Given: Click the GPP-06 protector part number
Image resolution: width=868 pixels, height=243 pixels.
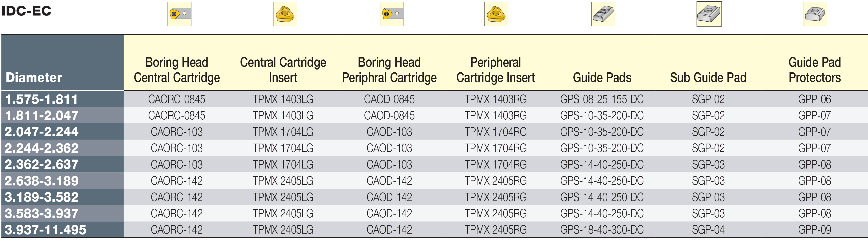Looking at the screenshot, I should tap(814, 99).
